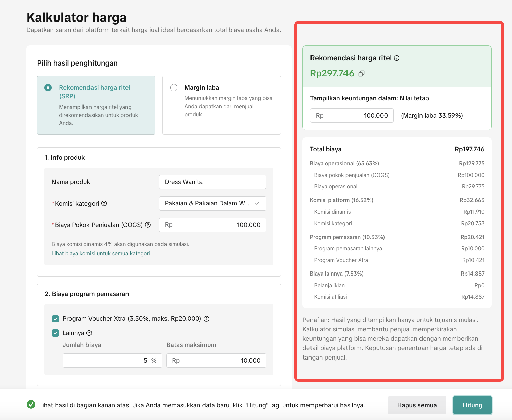The width and height of the screenshot is (512, 420).
Task: Click green success checkmark icon in footer
Action: [x=31, y=405]
